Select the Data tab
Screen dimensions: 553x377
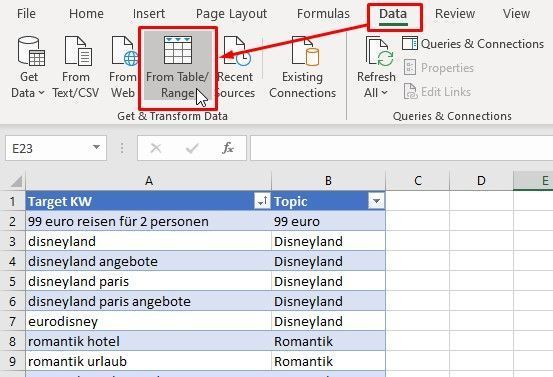[x=393, y=15]
